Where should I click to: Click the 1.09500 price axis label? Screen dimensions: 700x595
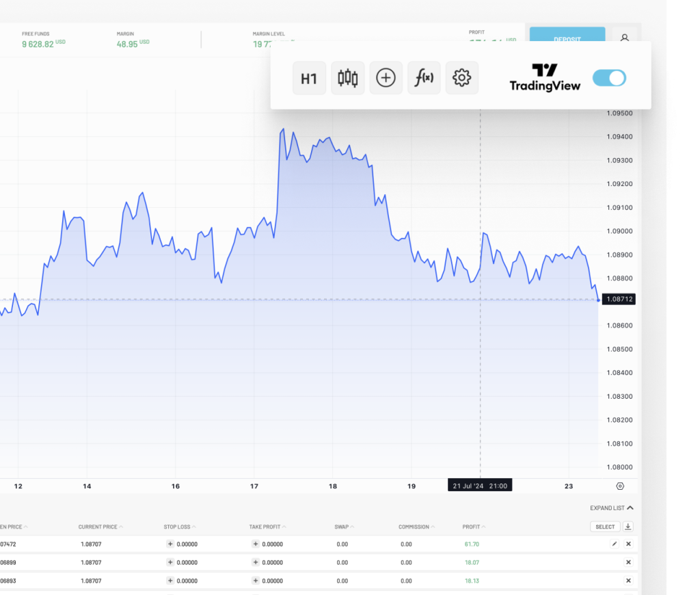(619, 114)
